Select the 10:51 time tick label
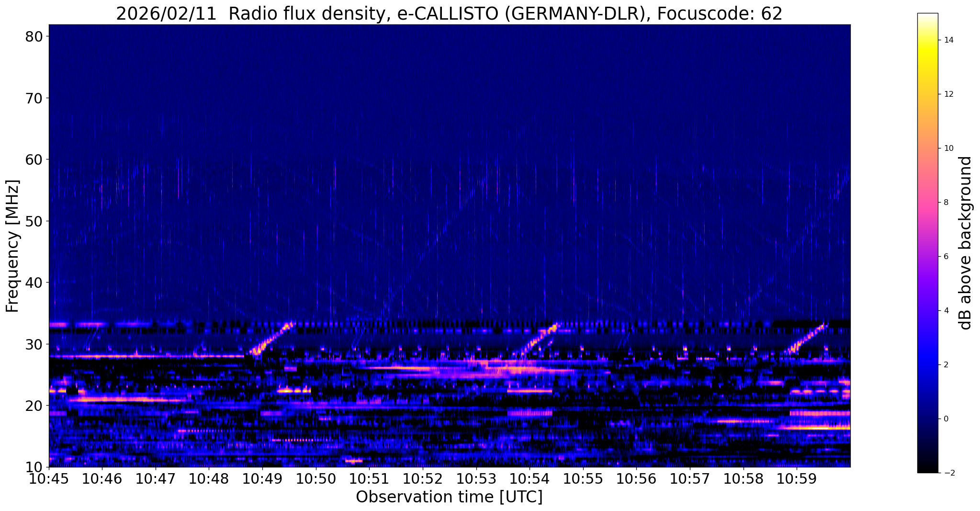Viewport: 980px width, 511px height. 369,478
